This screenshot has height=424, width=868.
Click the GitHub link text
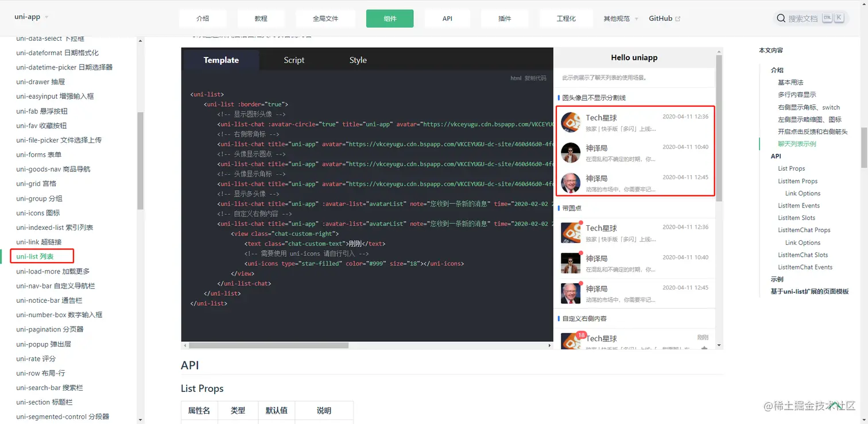661,18
